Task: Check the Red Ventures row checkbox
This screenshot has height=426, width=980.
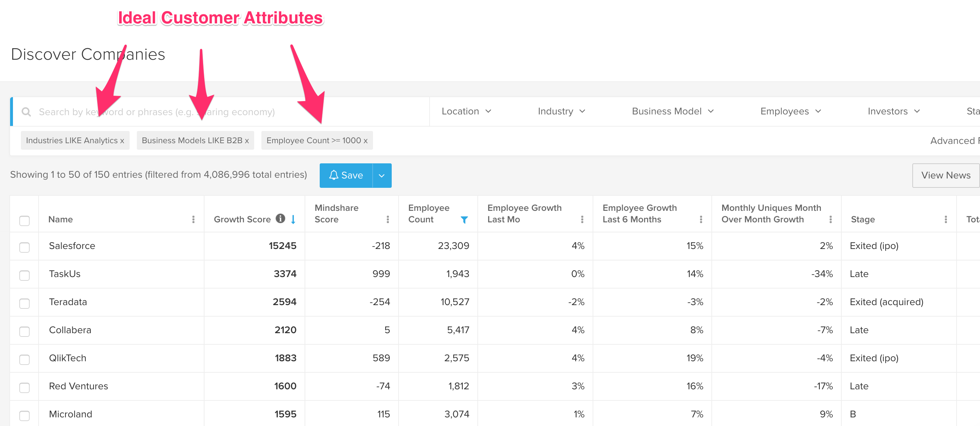Action: click(x=24, y=388)
